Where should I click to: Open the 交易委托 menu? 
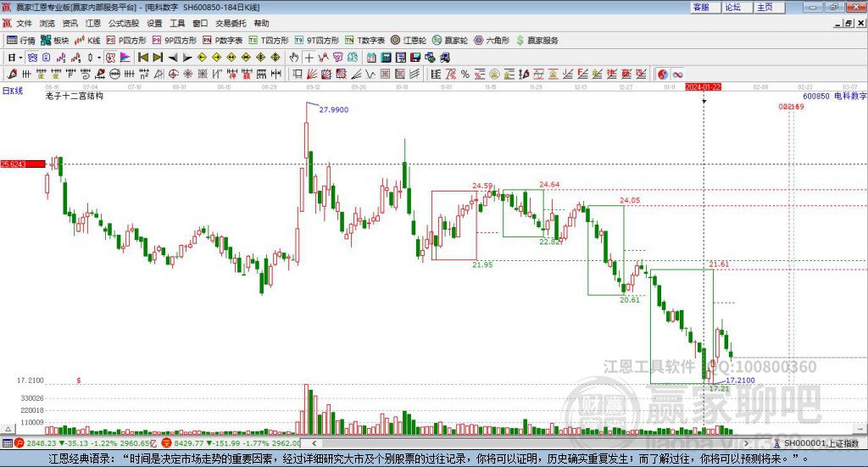[231, 23]
